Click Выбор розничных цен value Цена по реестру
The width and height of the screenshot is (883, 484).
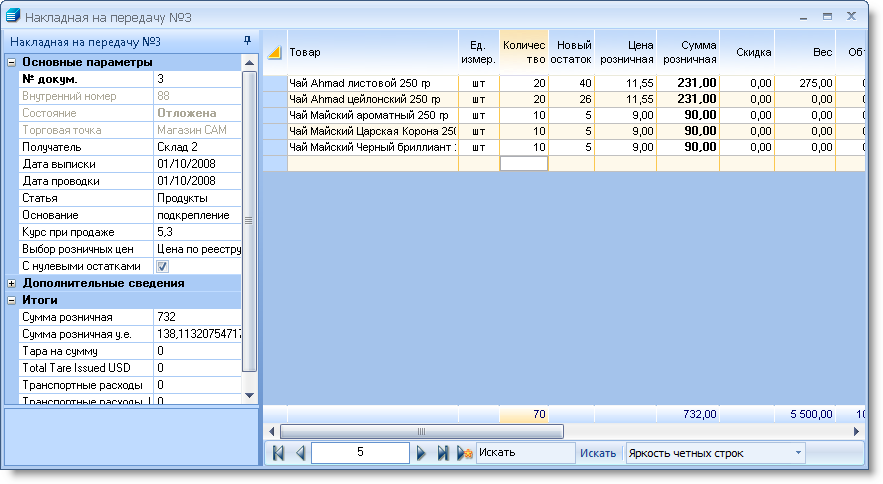[x=197, y=249]
